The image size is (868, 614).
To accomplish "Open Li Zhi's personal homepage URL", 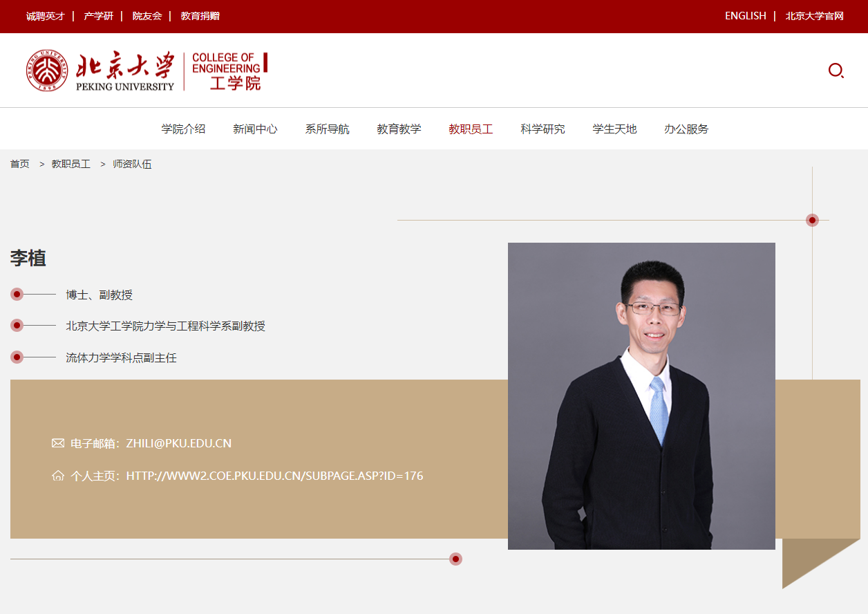I will coord(274,476).
